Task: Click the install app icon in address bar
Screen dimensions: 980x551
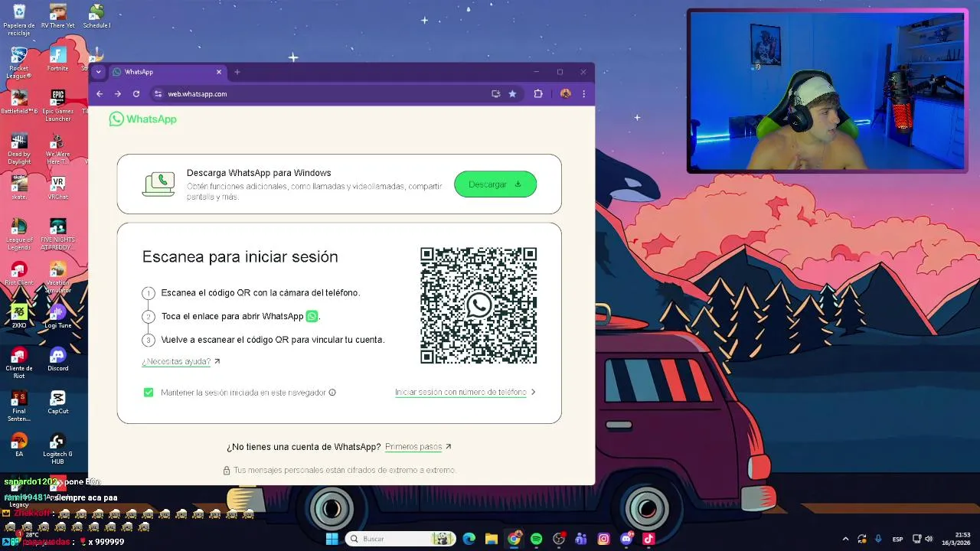Action: point(496,94)
